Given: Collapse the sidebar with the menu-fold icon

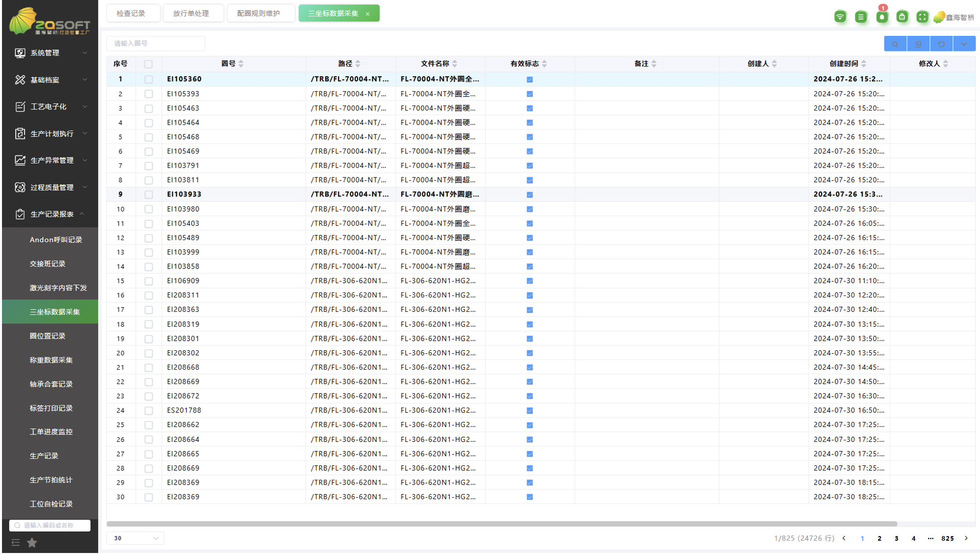Looking at the screenshot, I should coord(15,543).
